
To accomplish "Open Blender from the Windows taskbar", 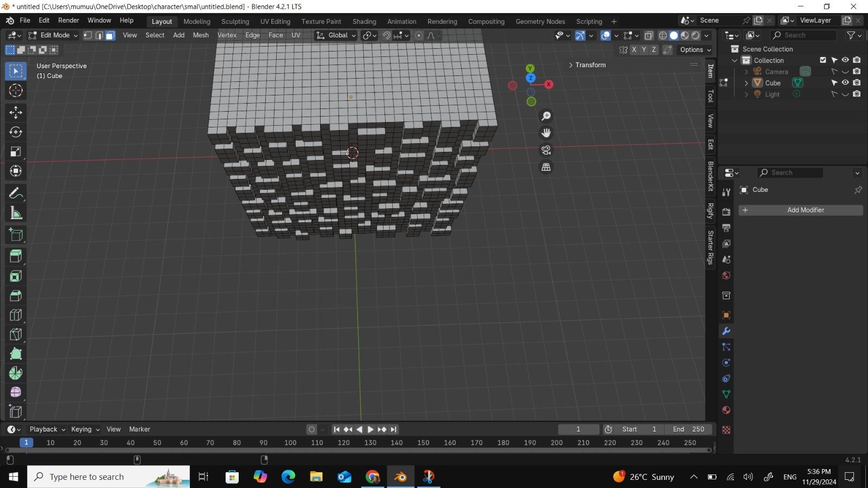I will tap(400, 477).
